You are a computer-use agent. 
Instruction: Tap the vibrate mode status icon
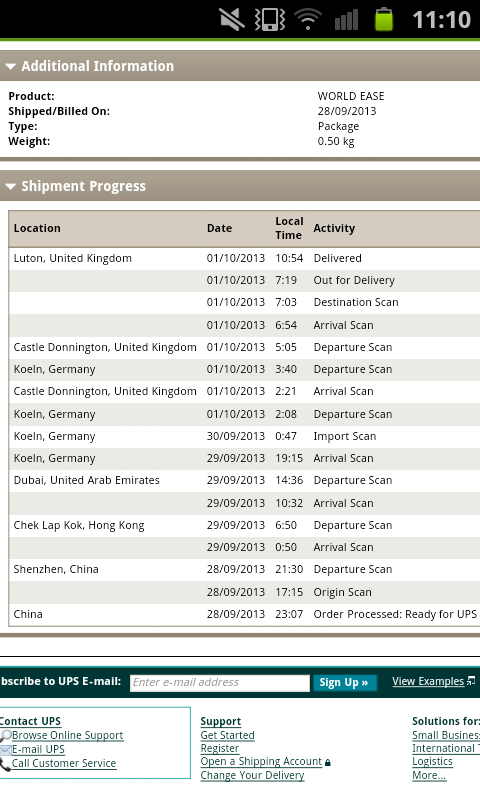click(x=270, y=20)
